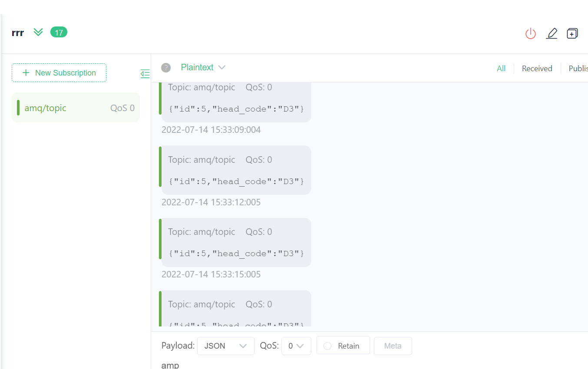Open the payload JSON format dropdown
Screen dimensions: 588x369
(225, 346)
